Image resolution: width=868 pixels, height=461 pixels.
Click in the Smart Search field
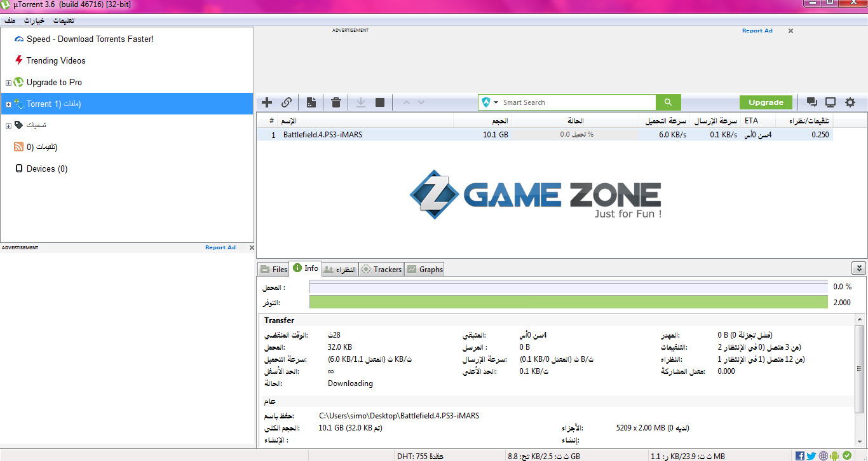[578, 102]
